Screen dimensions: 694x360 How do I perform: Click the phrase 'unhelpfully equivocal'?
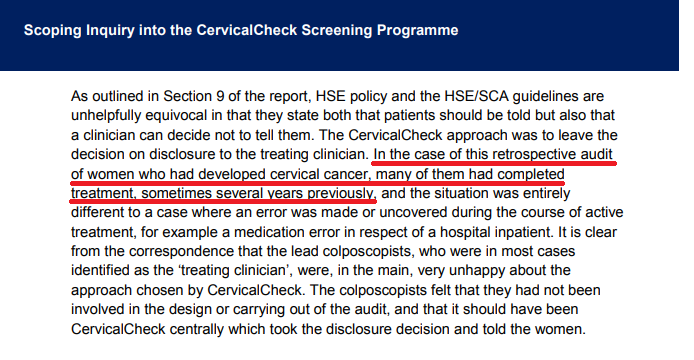139,115
